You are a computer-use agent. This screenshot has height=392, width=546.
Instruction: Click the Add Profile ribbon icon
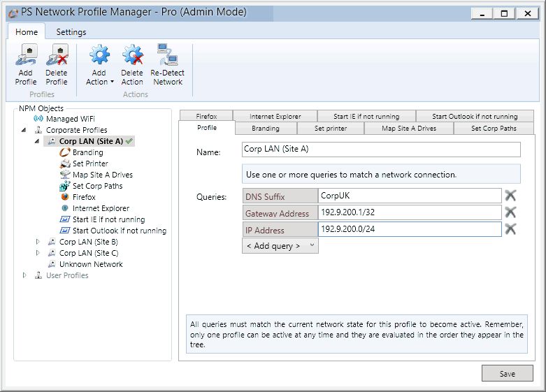26,55
